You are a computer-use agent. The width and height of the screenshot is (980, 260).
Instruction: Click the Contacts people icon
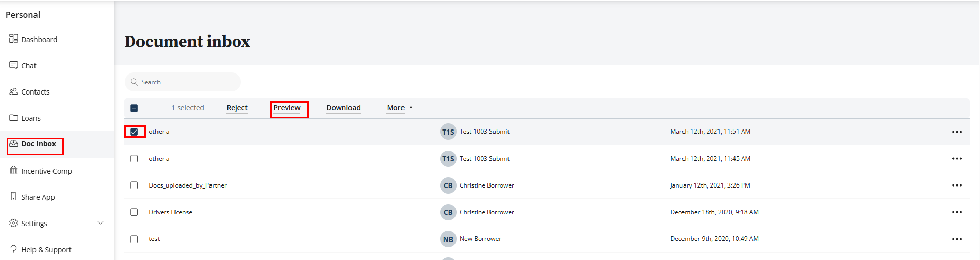pos(13,91)
